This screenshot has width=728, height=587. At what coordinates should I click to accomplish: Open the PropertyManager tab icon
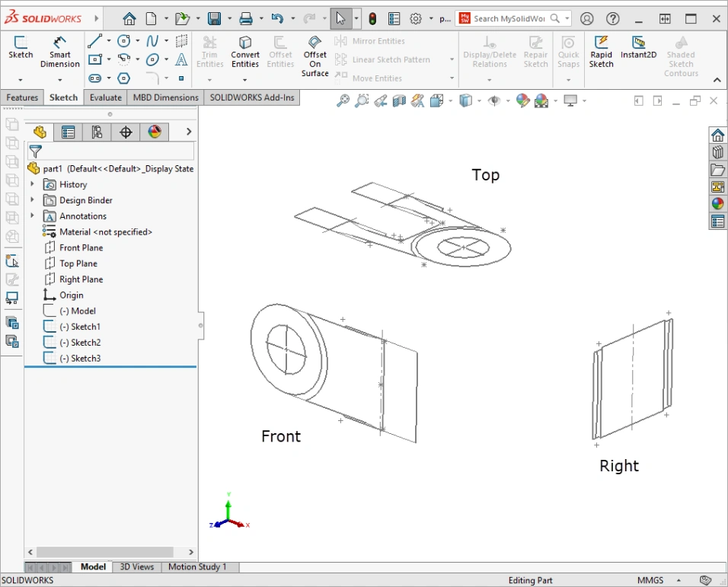(x=68, y=132)
